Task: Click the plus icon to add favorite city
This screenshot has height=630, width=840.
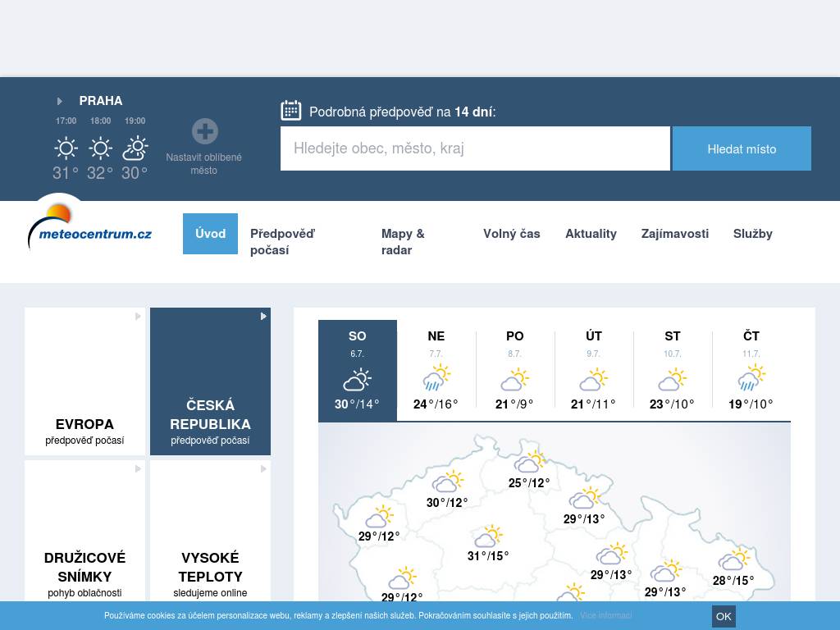Action: (x=204, y=131)
